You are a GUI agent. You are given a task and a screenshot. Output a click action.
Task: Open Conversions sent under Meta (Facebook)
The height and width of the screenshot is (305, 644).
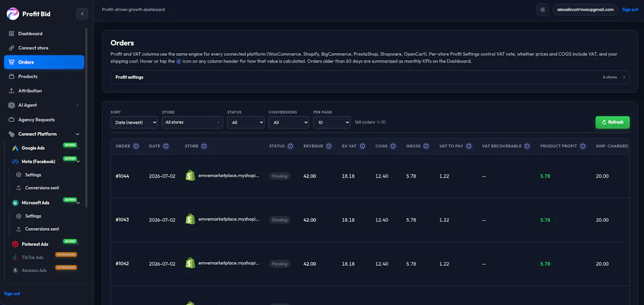pyautogui.click(x=42, y=188)
